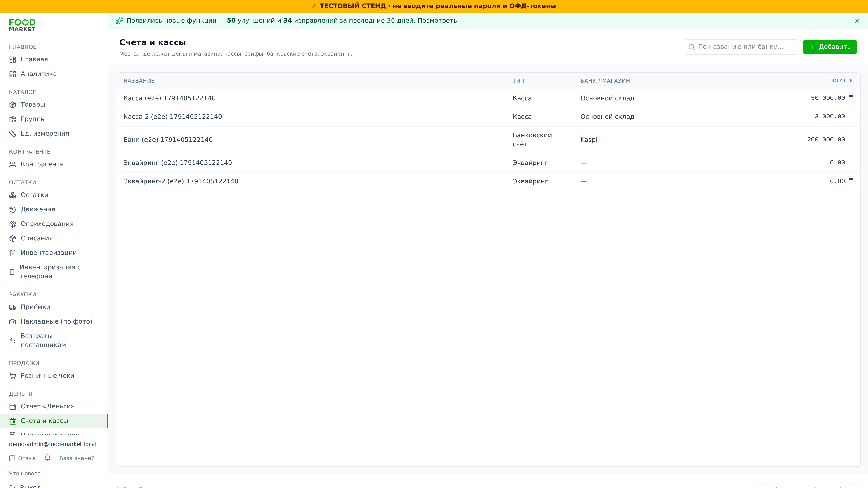868x488 pixels.
Task: Dismiss the new features banner
Action: pyautogui.click(x=857, y=21)
